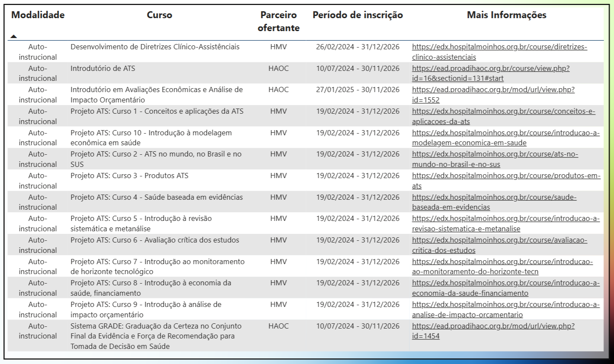
Task: Select 'Curso 10 - Introdução à modelagem econômica'
Action: pos(151,138)
